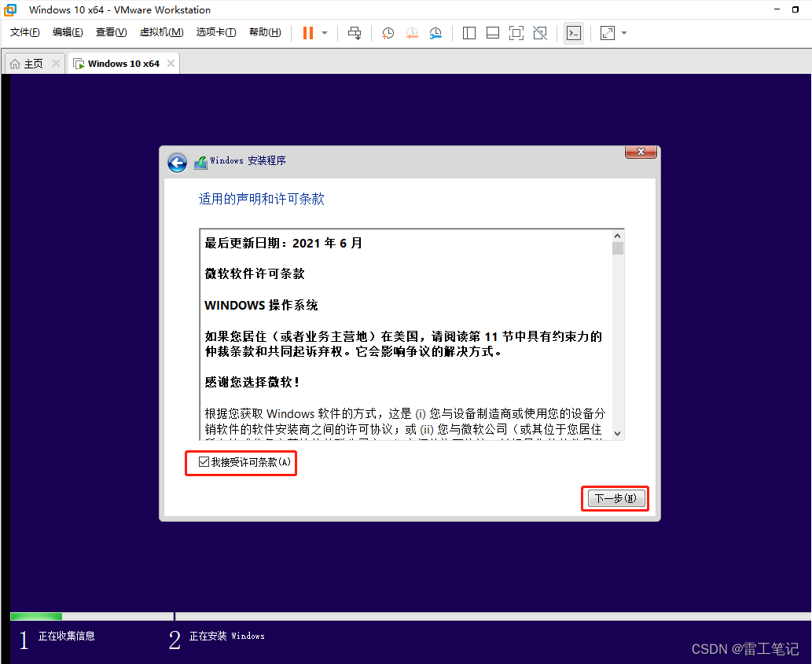Click WINDOWS 操作系统 text
Image resolution: width=812 pixels, height=664 pixels.
pyautogui.click(x=261, y=306)
